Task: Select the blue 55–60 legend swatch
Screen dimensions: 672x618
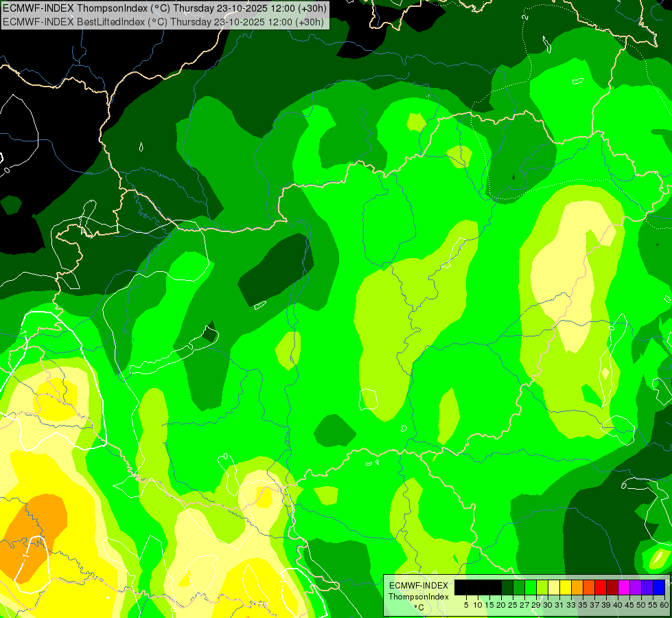Action: point(659,587)
